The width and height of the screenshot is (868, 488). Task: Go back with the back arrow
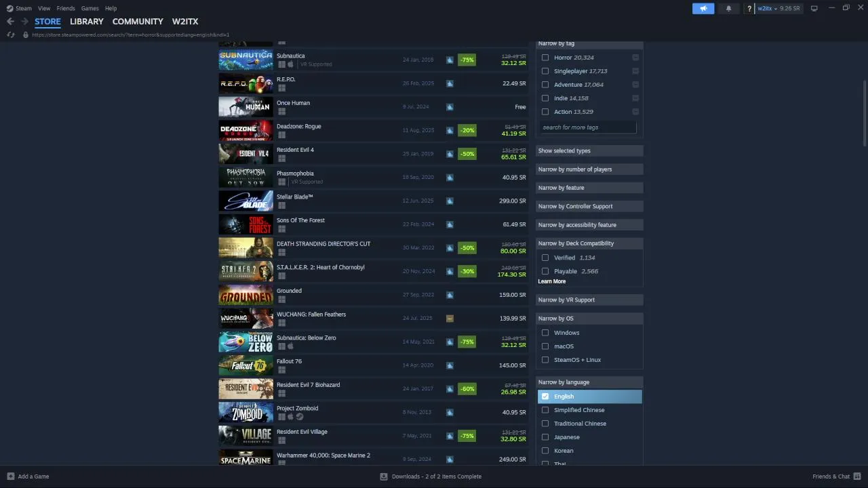tap(10, 22)
